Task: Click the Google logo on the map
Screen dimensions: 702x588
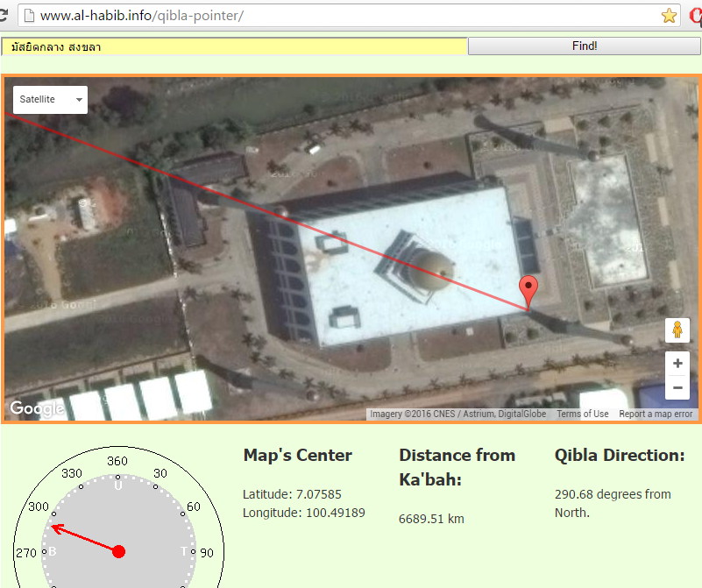Action: pos(37,408)
